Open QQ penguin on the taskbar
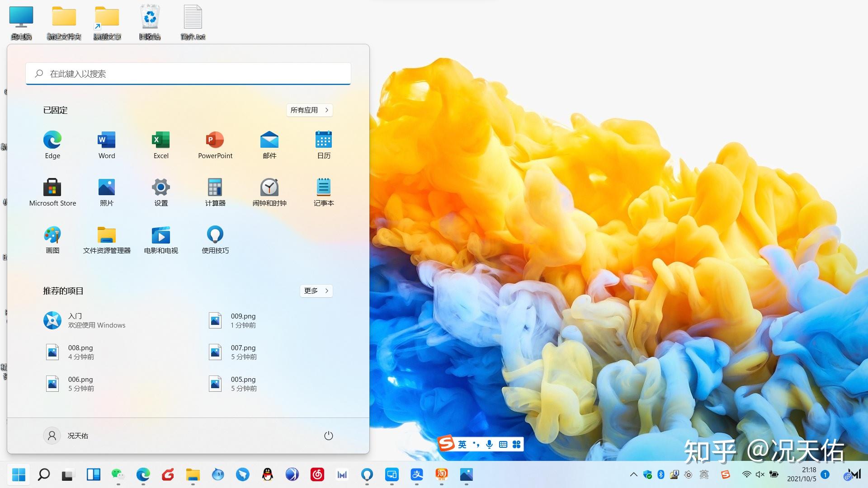This screenshot has height=488, width=868. coord(268,474)
